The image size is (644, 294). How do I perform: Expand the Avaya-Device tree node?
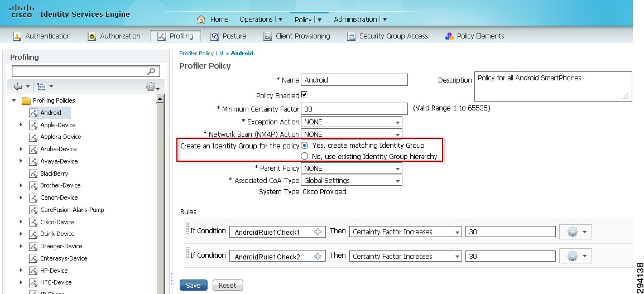point(21,161)
